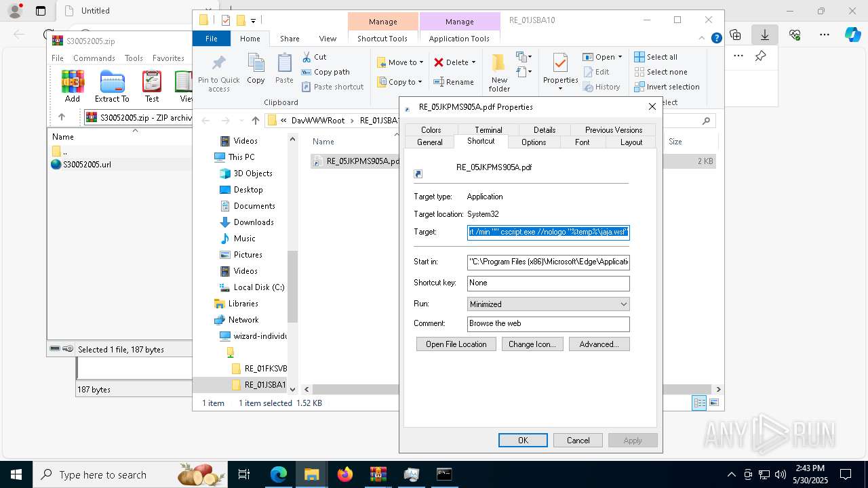Open the Copy to dropdown

point(400,82)
